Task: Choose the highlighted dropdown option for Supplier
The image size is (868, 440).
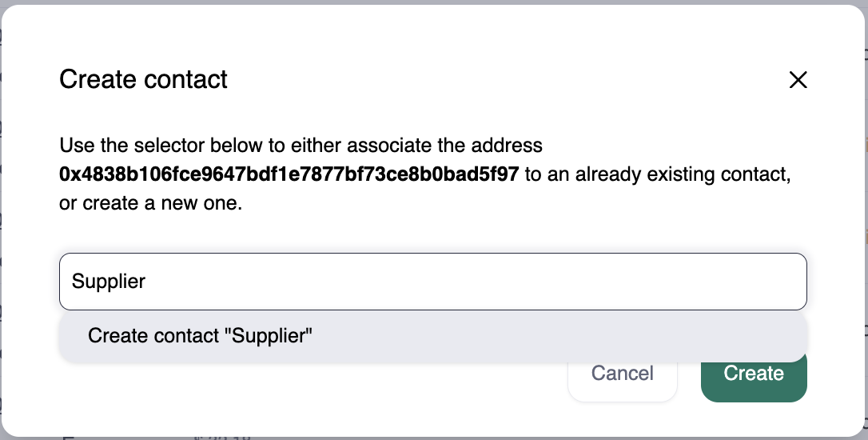Action: point(200,336)
